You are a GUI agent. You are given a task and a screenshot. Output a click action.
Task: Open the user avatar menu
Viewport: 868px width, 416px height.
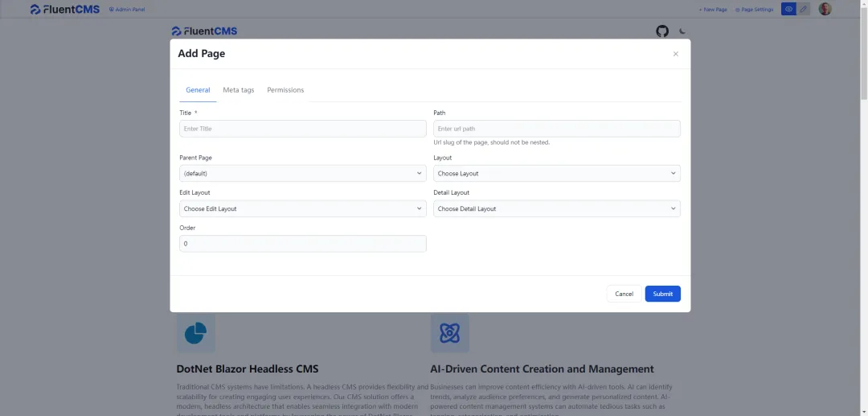(825, 10)
